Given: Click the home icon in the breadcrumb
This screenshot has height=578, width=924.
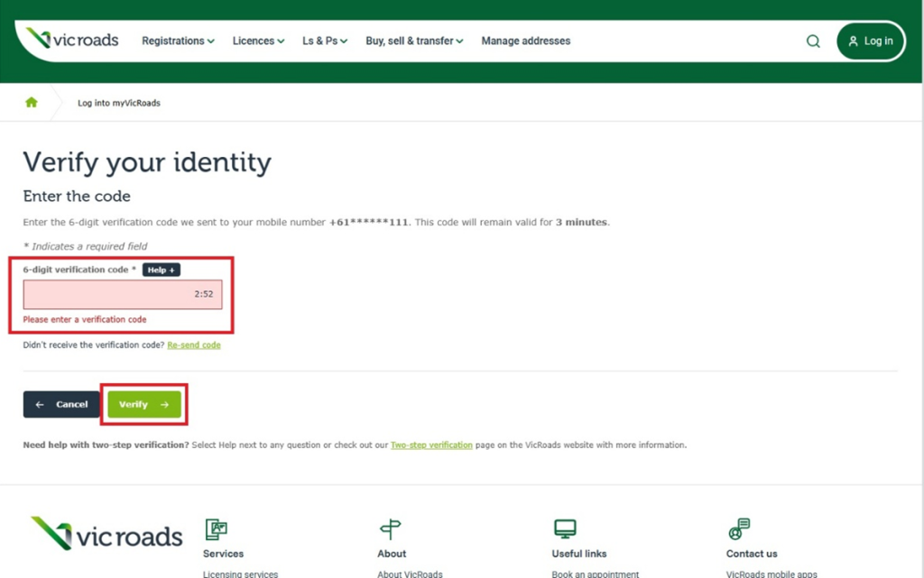Looking at the screenshot, I should click(x=31, y=102).
